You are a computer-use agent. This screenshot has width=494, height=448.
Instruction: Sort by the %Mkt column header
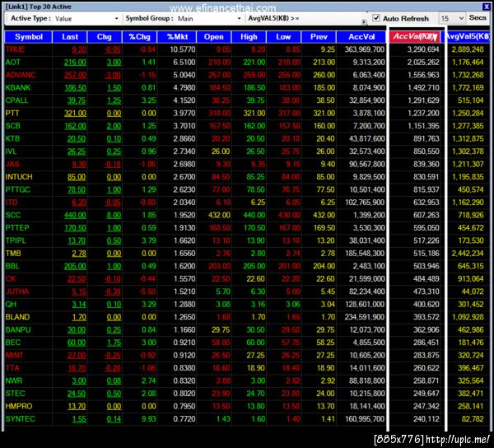click(x=177, y=37)
